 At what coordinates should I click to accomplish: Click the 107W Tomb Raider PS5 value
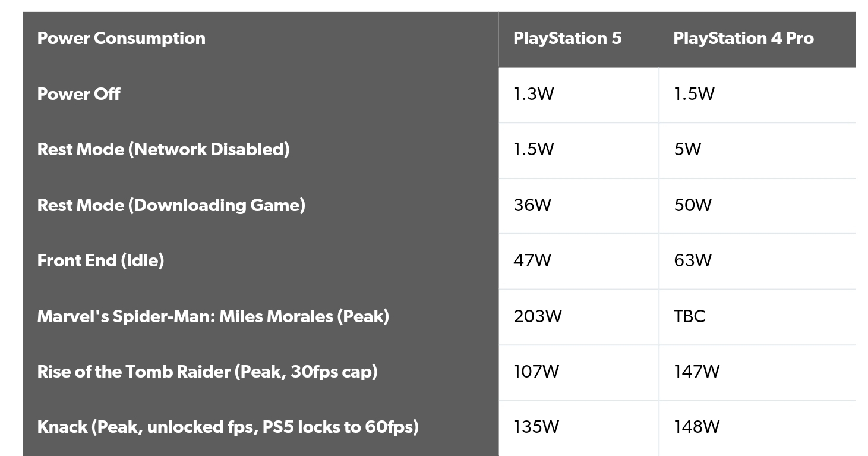coord(536,372)
